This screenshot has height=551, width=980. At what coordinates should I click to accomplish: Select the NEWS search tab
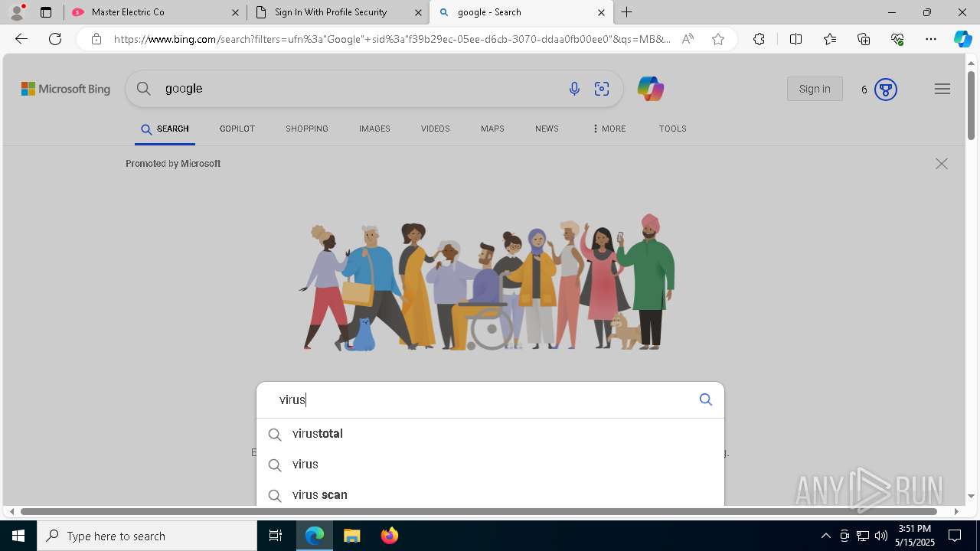pyautogui.click(x=547, y=129)
